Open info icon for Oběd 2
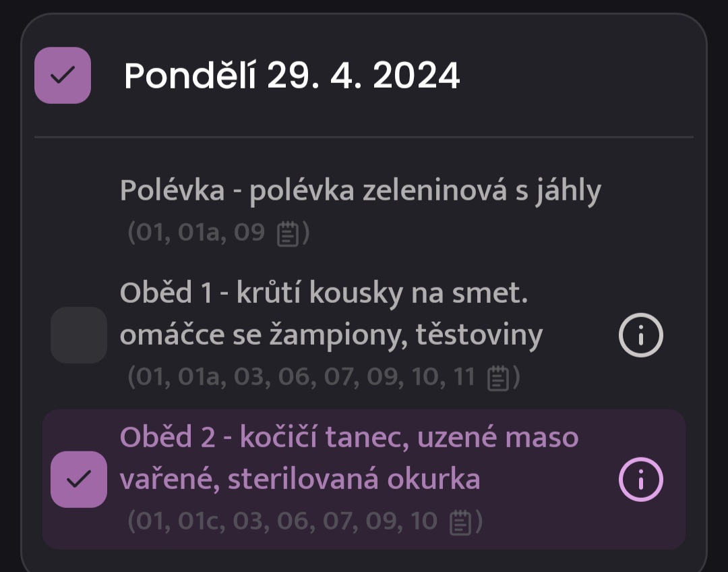 coord(641,480)
